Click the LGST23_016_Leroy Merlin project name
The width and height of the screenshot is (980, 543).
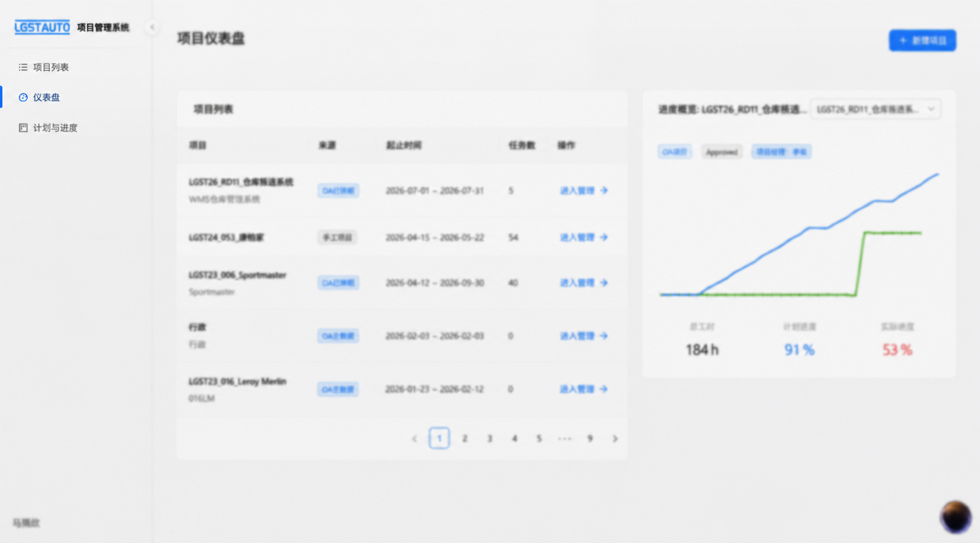pos(237,381)
